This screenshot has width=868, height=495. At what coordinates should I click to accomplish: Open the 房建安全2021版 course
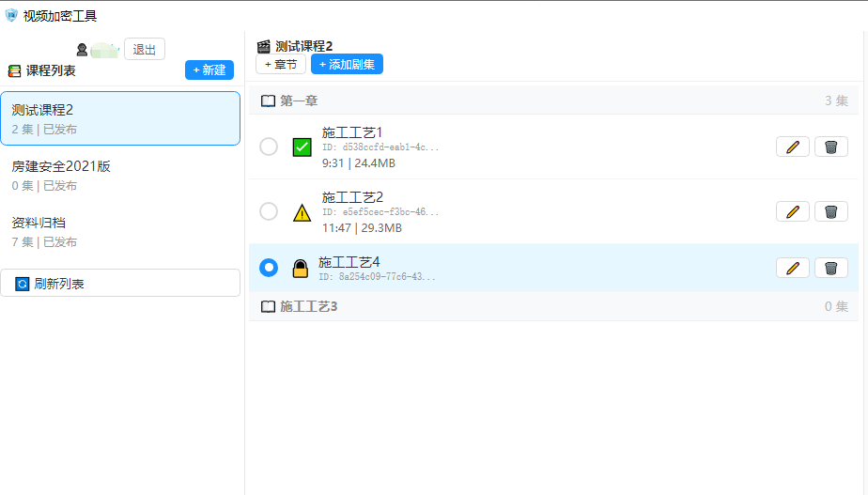tap(120, 175)
